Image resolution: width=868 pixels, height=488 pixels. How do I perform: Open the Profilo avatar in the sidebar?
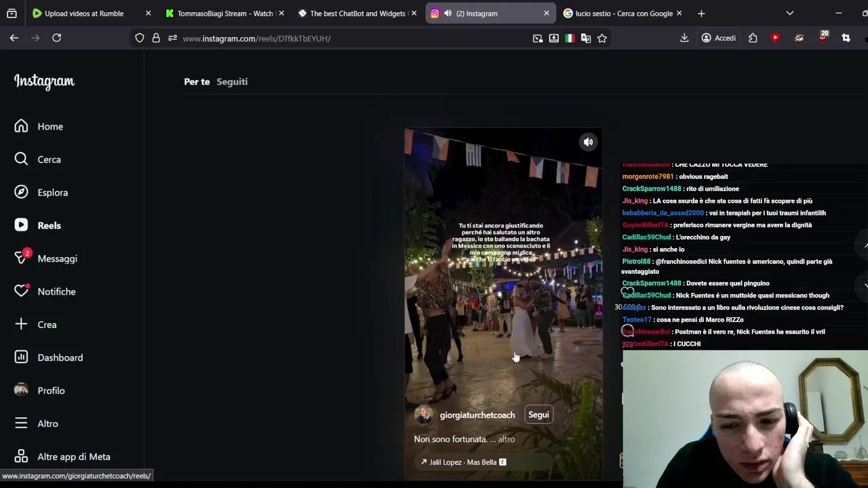click(x=21, y=390)
